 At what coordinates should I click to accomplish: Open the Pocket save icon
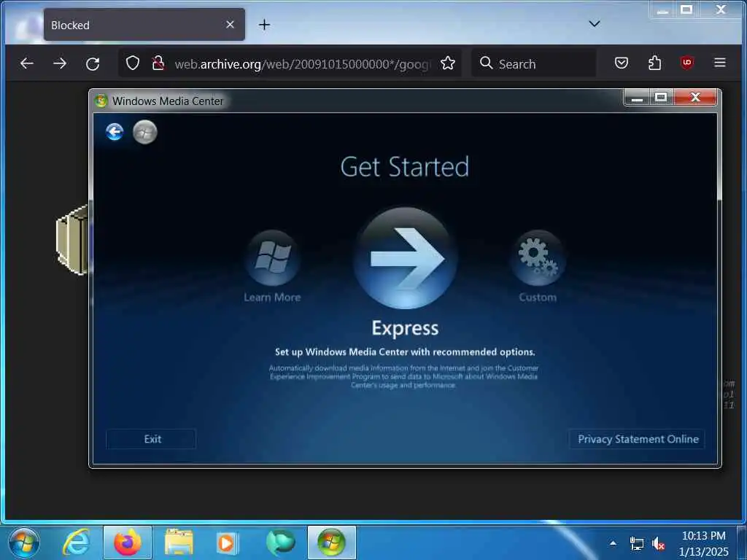(x=622, y=63)
